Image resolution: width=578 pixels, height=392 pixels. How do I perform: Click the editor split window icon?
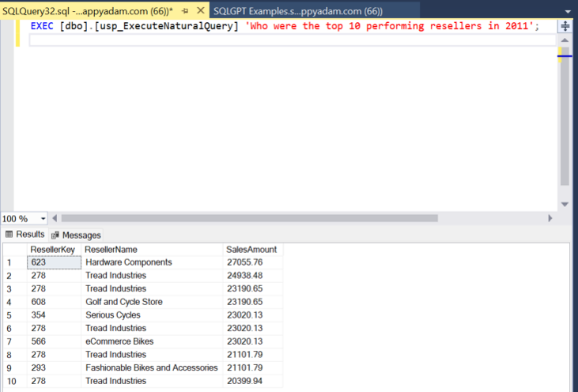(x=565, y=27)
